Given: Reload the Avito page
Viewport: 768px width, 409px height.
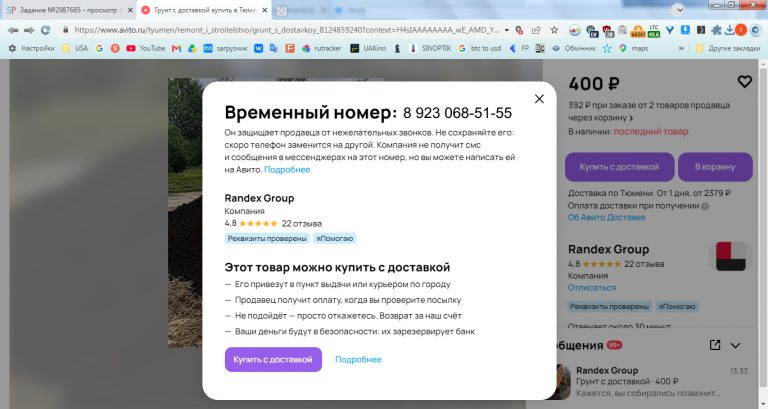Looking at the screenshot, I should coord(46,30).
